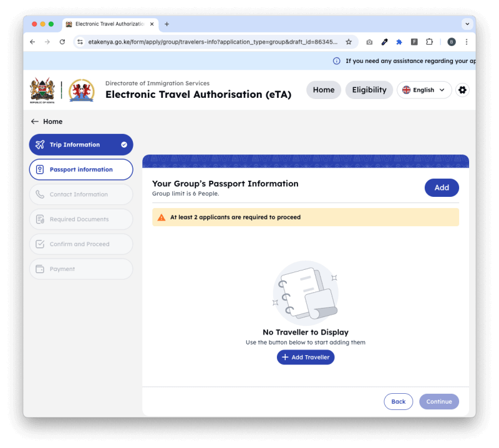Viewport: 499px width, 448px height.
Task: Click the browser back arrow
Action: (32, 42)
